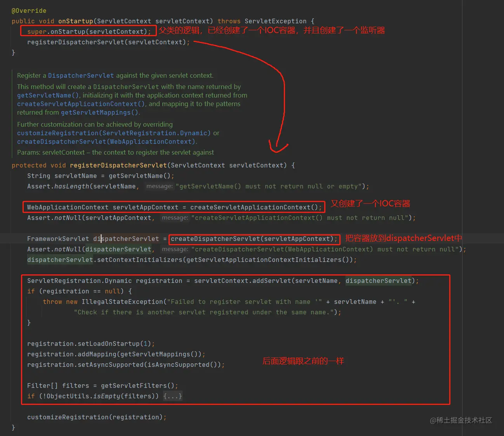Open the getServletMappings() link in the Javadoc
Image resolution: width=504 pixels, height=436 pixels.
(99, 112)
